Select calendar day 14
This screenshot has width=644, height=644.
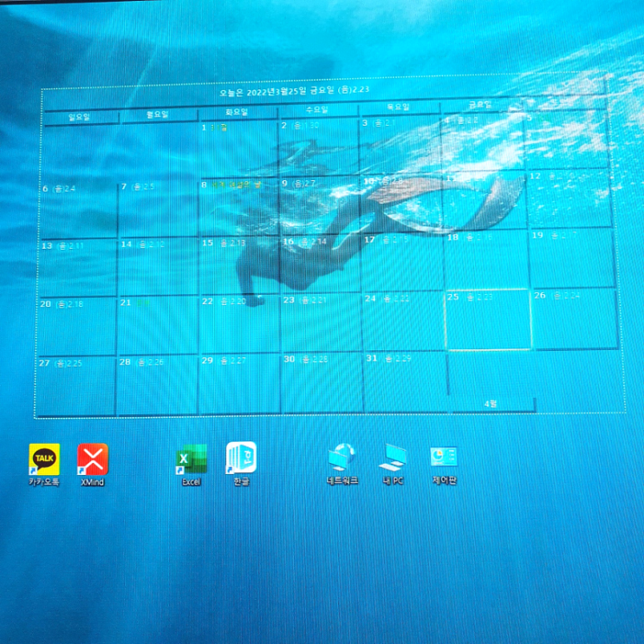(158, 266)
